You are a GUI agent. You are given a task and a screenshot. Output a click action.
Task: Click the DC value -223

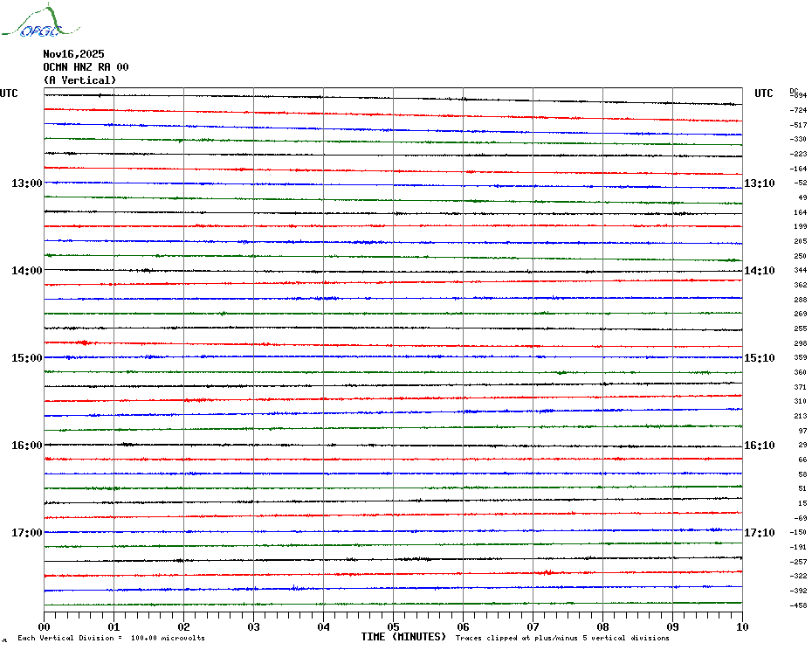798,154
